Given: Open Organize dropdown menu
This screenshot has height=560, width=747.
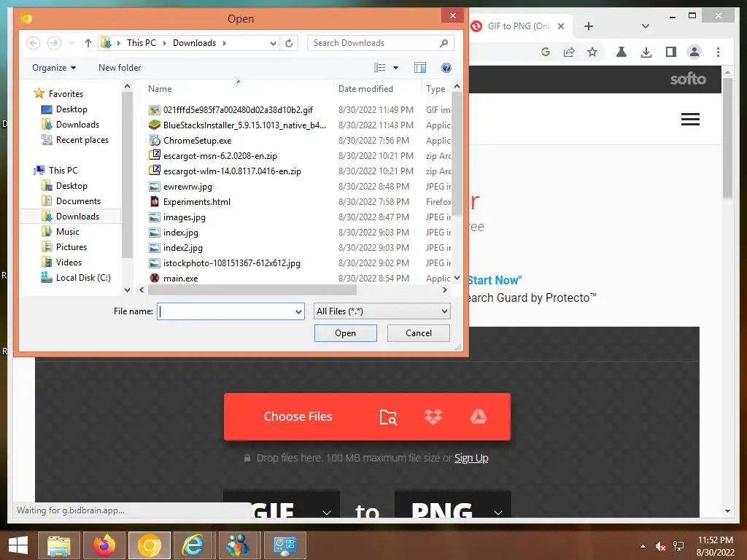Looking at the screenshot, I should coord(54,68).
